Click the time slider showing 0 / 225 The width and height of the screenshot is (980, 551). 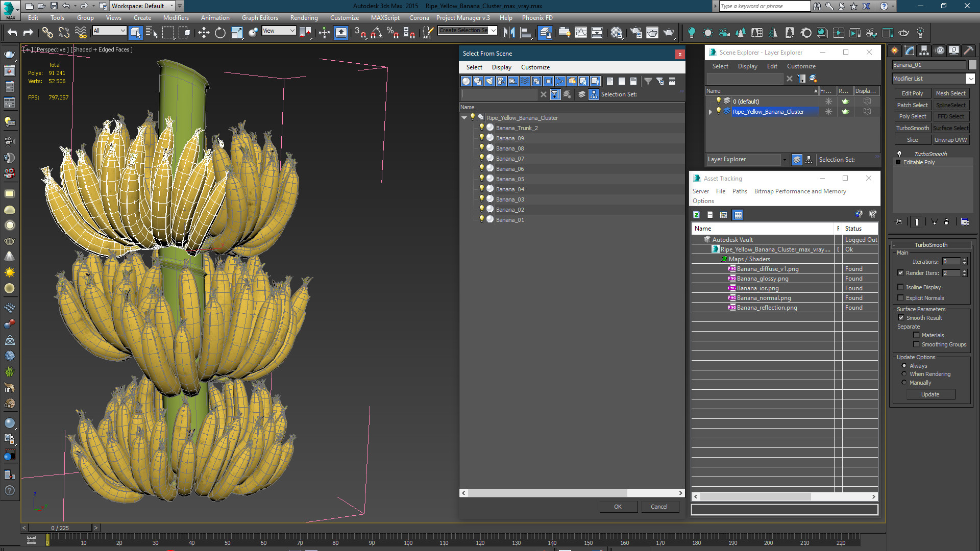coord(60,528)
